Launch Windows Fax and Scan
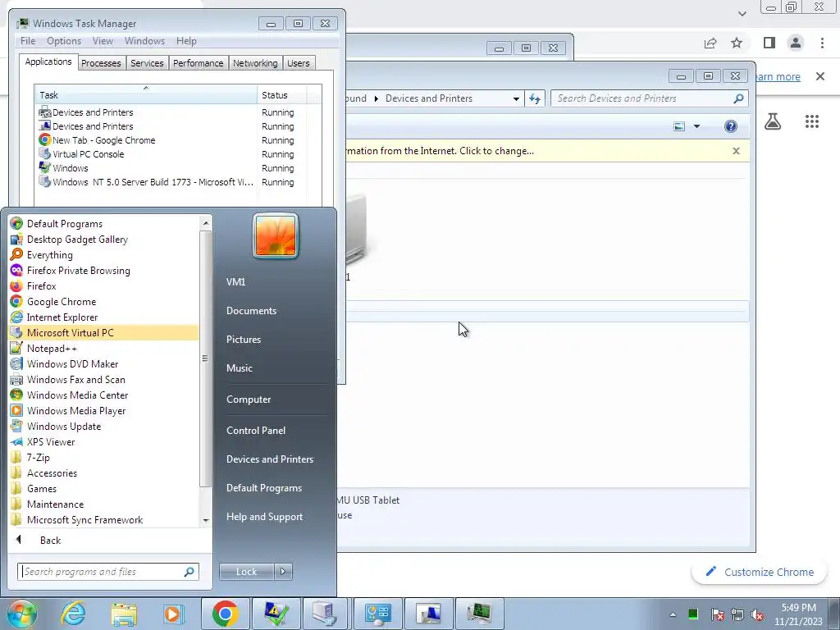Image resolution: width=840 pixels, height=630 pixels. point(76,379)
